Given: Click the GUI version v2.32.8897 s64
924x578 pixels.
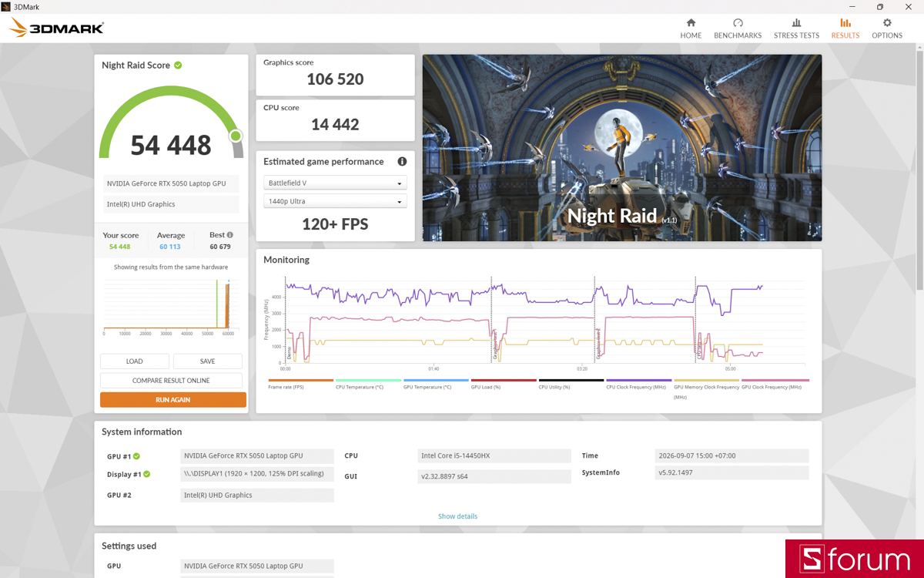Looking at the screenshot, I should click(x=494, y=476).
